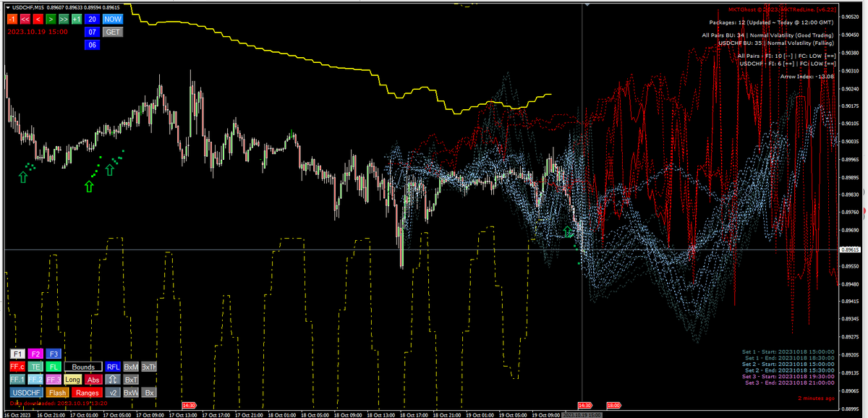Click the grey BxW button
Image resolution: width=868 pixels, height=418 pixels.
click(x=131, y=393)
